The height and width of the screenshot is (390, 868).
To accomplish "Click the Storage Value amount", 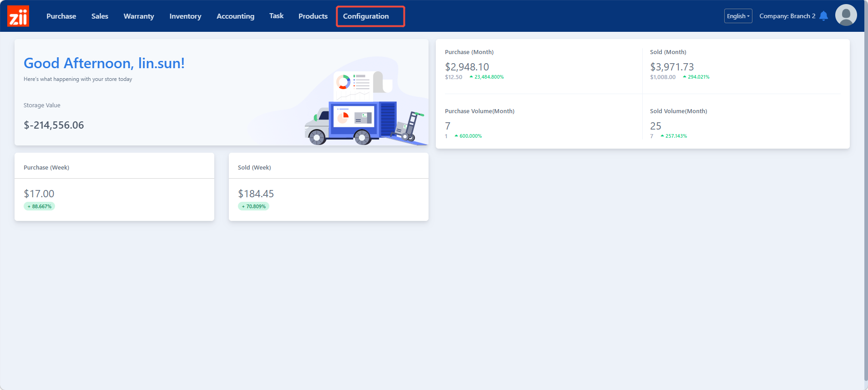I will click(54, 125).
